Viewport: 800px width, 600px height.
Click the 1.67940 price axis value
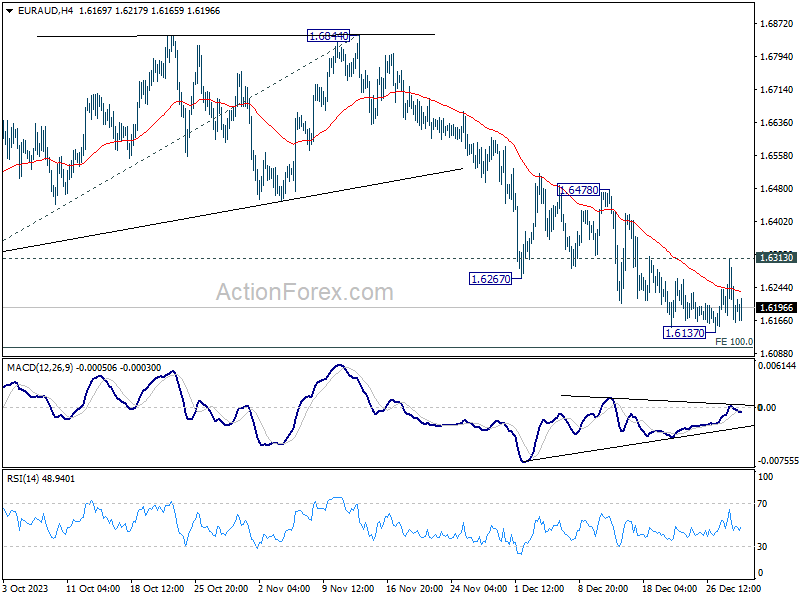(x=777, y=57)
